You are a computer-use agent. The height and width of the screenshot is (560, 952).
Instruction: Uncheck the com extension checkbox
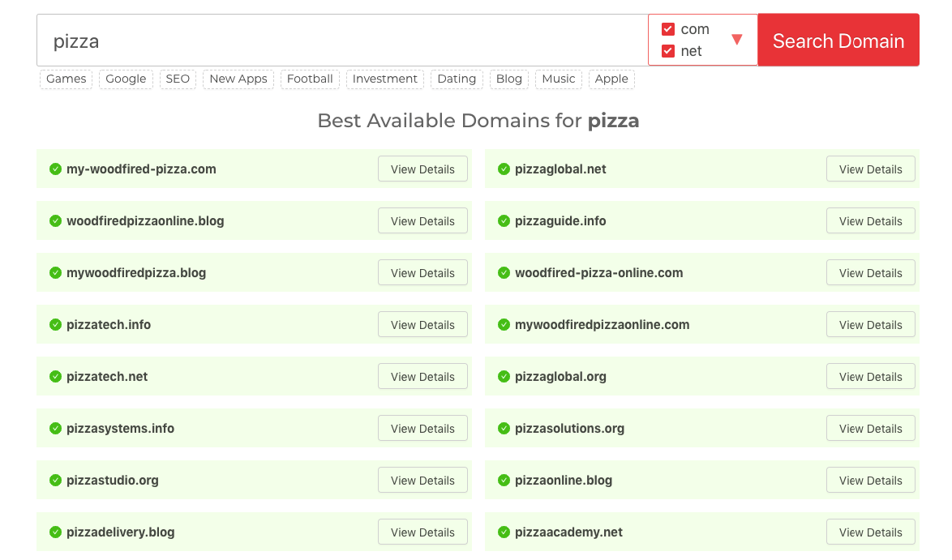[x=668, y=28]
